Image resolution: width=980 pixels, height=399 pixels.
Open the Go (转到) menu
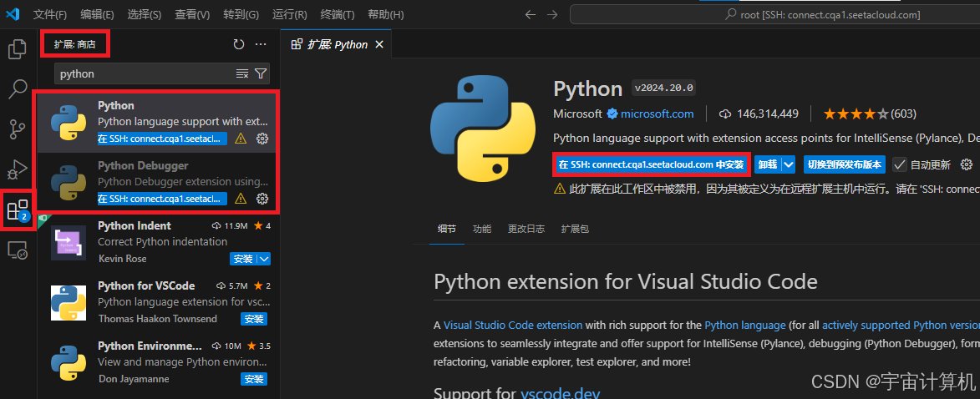click(x=241, y=14)
